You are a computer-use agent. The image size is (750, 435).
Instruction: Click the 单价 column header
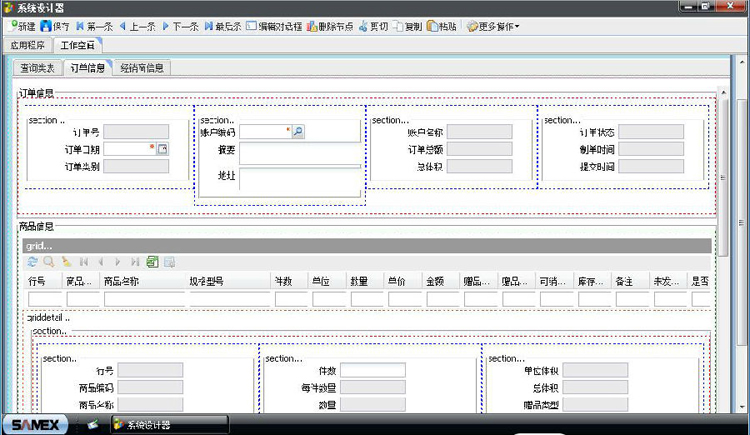(x=403, y=281)
